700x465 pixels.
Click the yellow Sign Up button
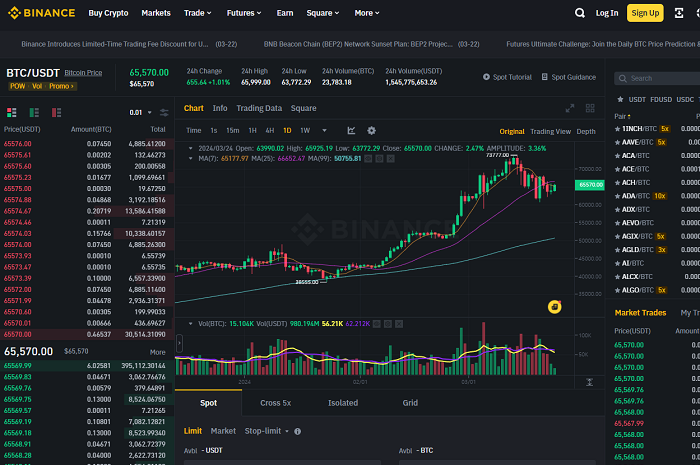pos(645,13)
